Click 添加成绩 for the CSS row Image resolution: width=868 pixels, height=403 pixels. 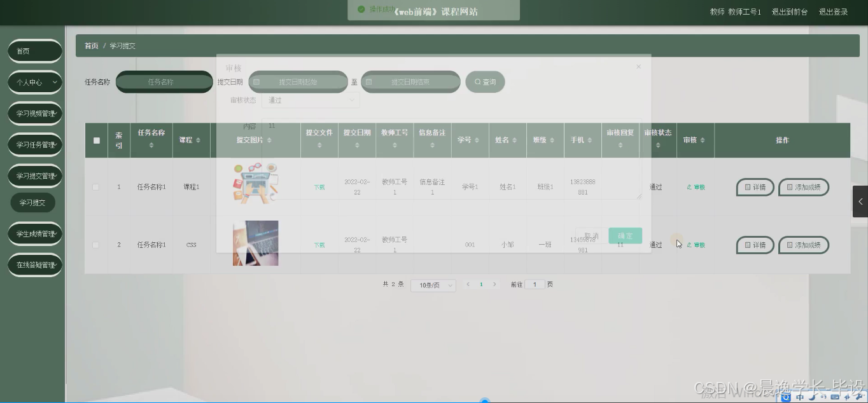[x=804, y=245]
